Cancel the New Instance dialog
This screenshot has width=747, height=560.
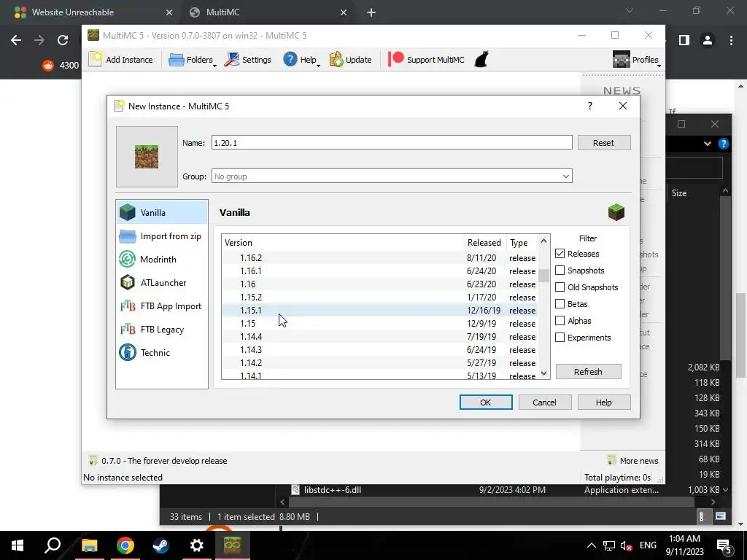tap(544, 402)
